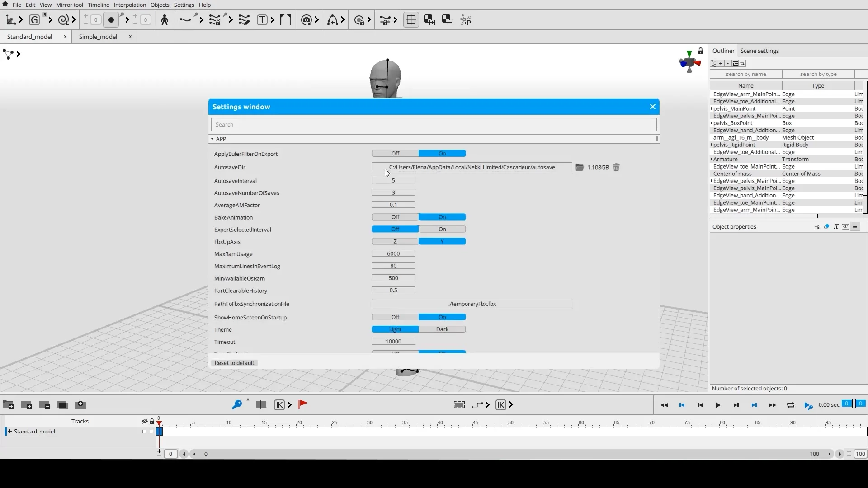Add a new track folder icon

(x=8, y=405)
